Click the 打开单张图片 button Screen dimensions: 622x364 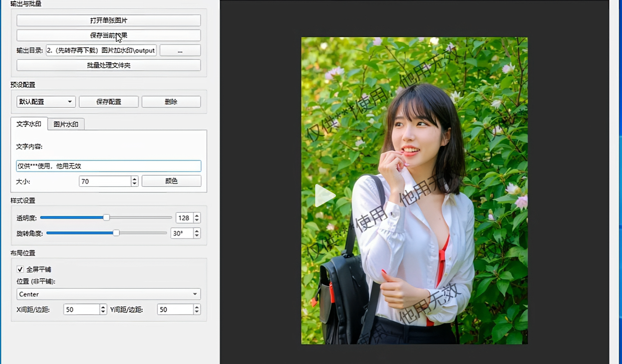click(108, 20)
